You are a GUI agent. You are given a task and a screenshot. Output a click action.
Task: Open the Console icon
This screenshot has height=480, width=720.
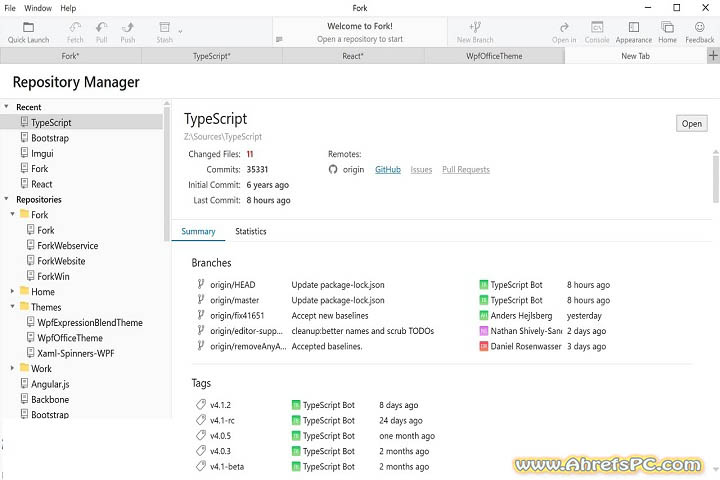coord(597,27)
